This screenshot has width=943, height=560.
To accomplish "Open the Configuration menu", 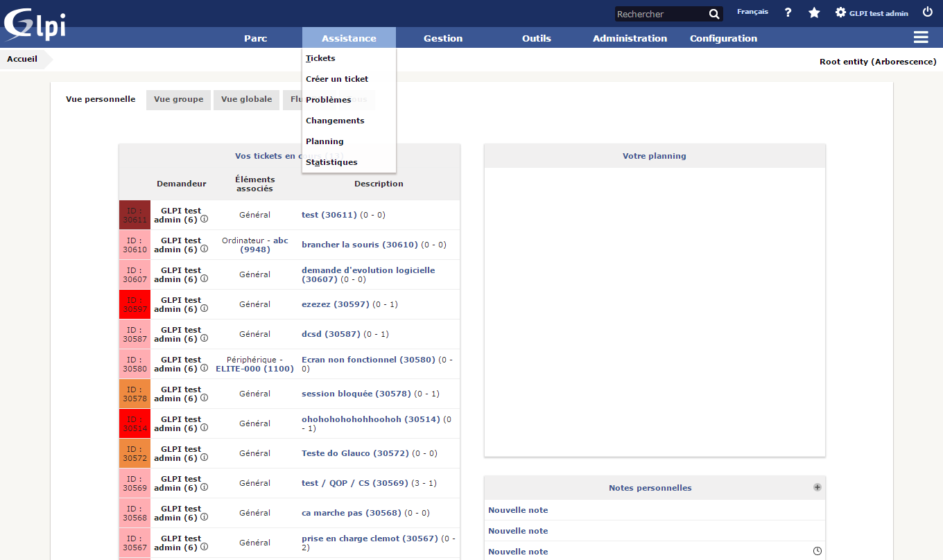I will click(x=723, y=38).
